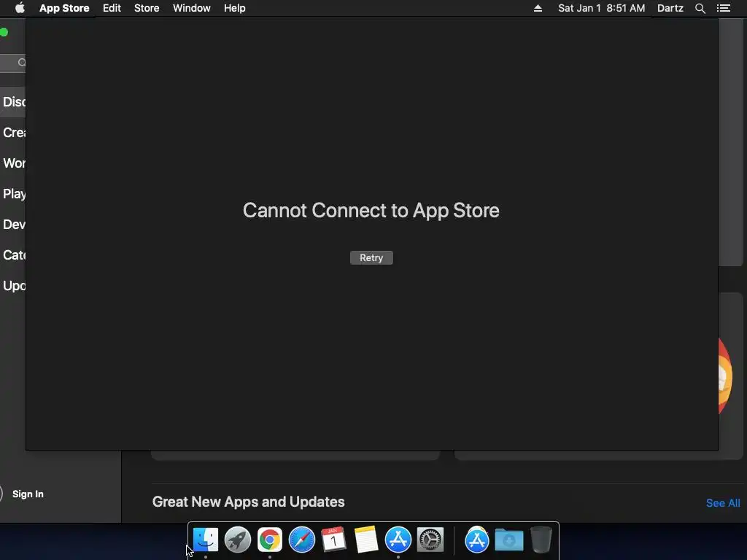
Task: Click the Great New Apps and Updates heading
Action: pos(248,502)
